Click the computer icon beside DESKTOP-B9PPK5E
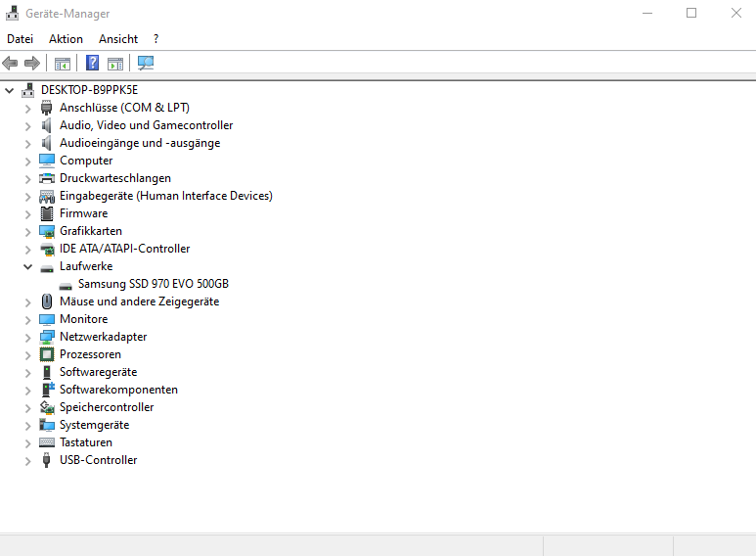756x556 pixels. point(28,90)
